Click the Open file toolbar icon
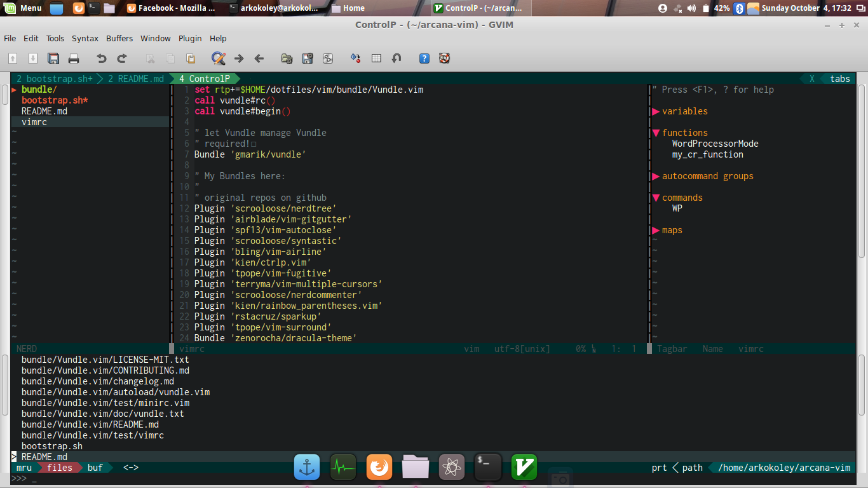The height and width of the screenshot is (488, 868). pos(13,58)
